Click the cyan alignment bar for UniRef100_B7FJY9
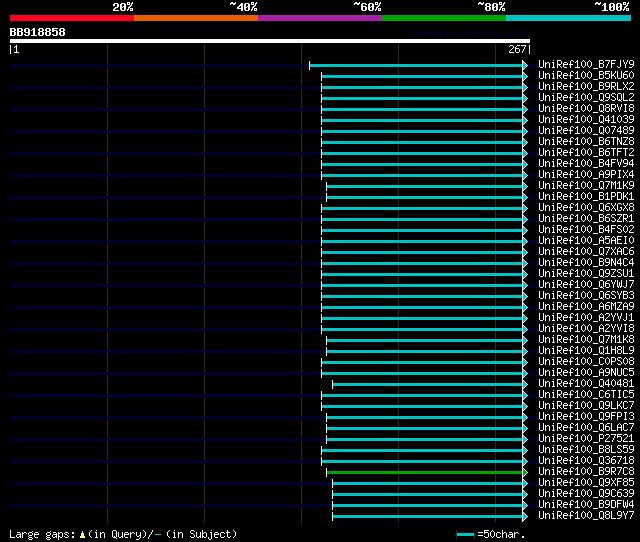640x542 pixels. pos(416,65)
